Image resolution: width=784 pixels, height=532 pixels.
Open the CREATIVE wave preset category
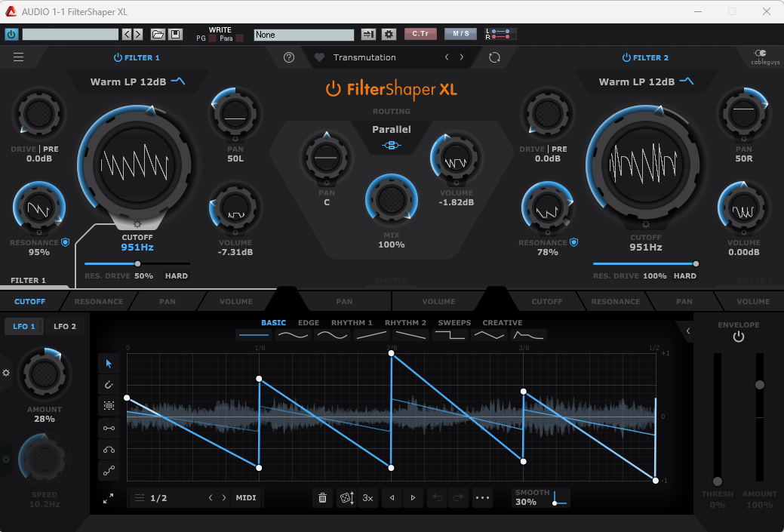(503, 323)
